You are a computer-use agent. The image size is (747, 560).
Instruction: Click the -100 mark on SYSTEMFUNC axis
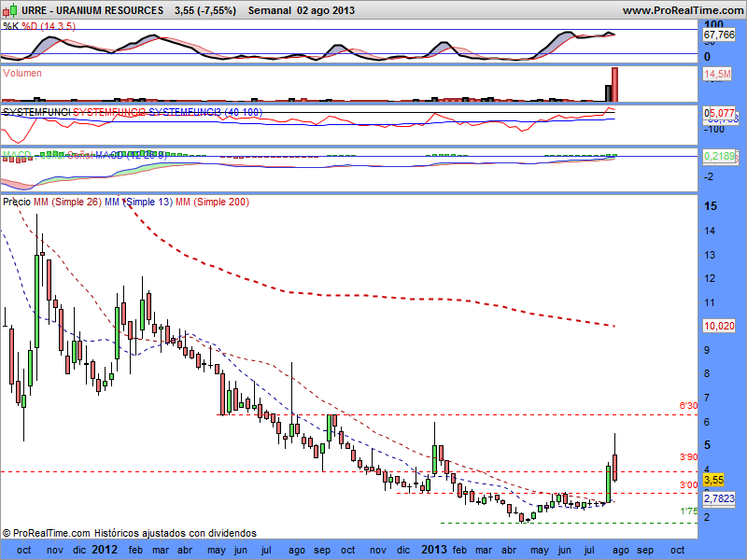[713, 129]
